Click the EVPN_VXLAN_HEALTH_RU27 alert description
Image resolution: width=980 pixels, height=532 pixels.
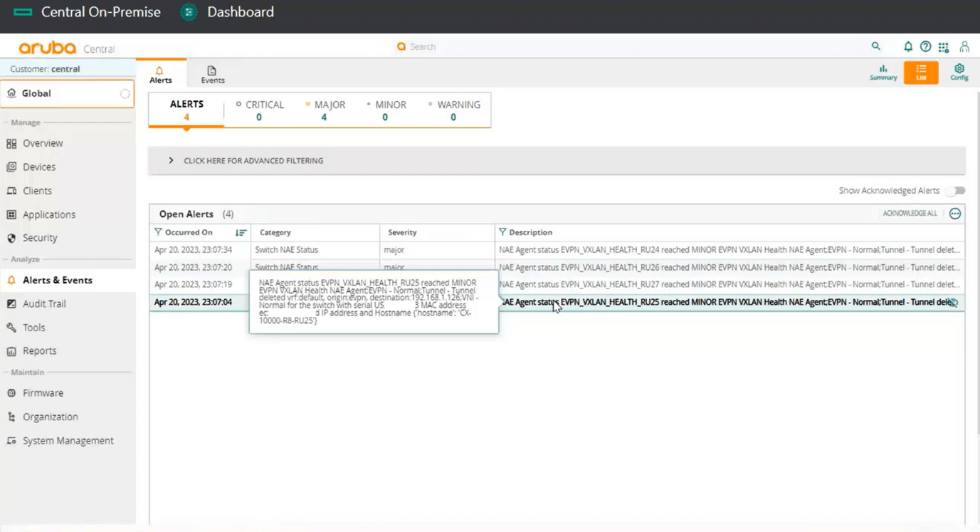click(x=729, y=284)
